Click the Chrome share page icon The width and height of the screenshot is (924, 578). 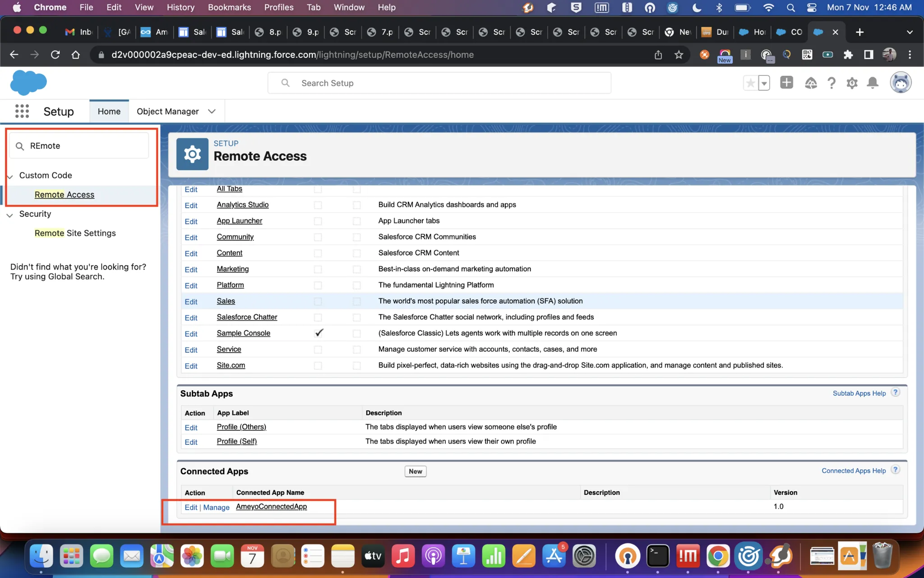click(658, 55)
